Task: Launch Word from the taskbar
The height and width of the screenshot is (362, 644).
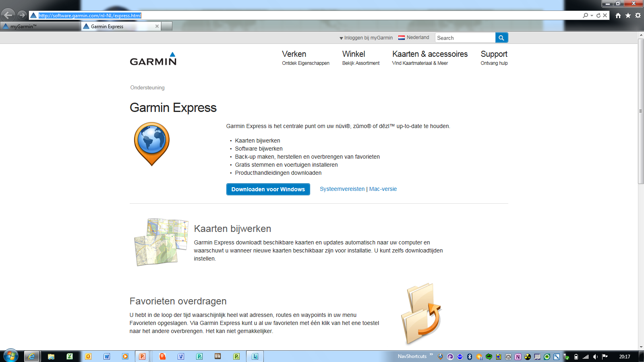Action: point(107,356)
